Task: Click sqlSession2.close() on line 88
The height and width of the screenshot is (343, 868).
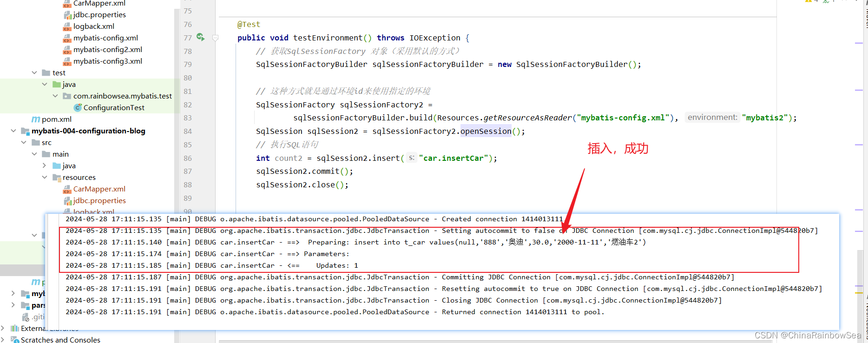Action: 302,185
